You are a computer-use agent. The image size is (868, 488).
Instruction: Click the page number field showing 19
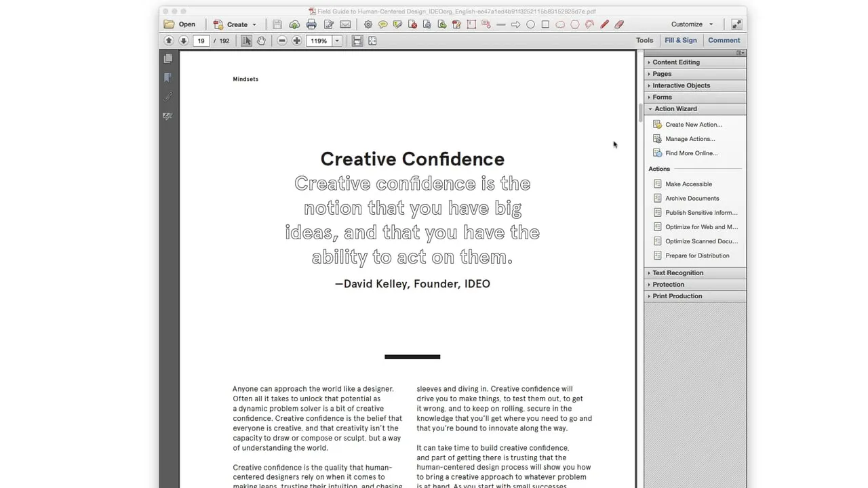click(201, 41)
